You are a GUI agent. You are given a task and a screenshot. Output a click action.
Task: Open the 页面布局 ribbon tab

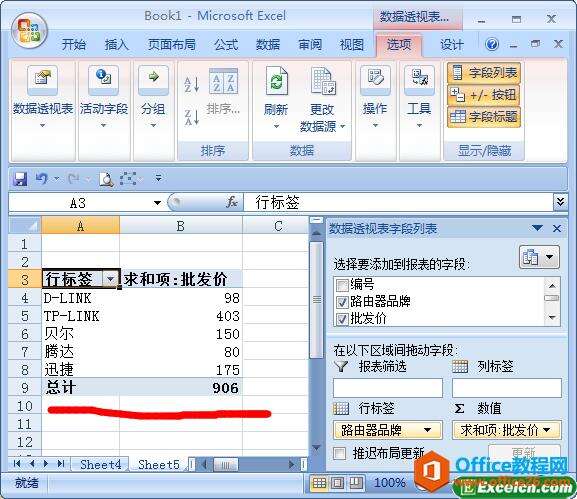pos(171,45)
